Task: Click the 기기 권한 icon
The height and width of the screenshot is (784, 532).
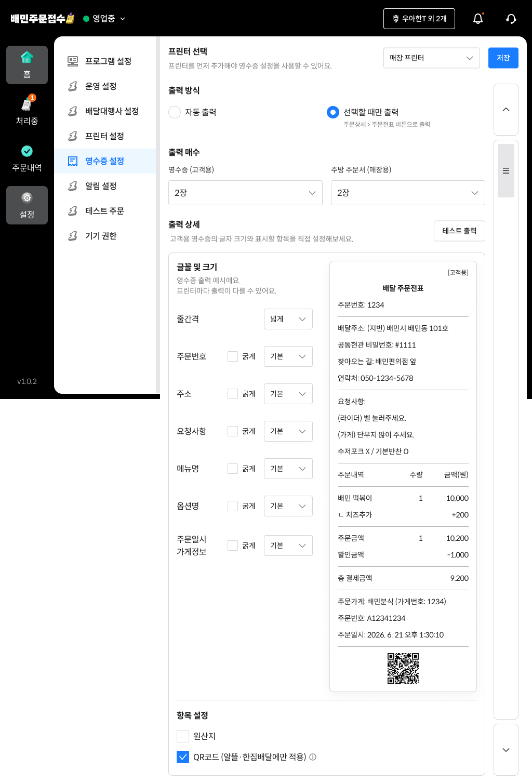Action: pyautogui.click(x=73, y=236)
